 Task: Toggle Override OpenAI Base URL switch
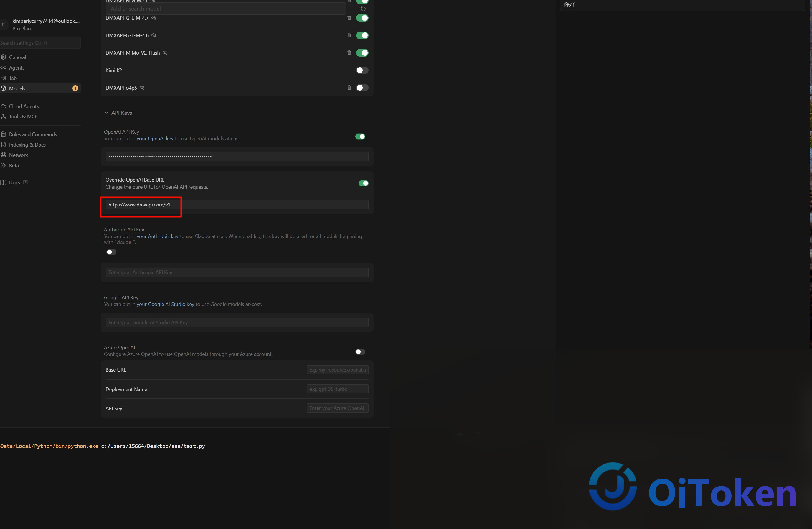click(x=363, y=183)
